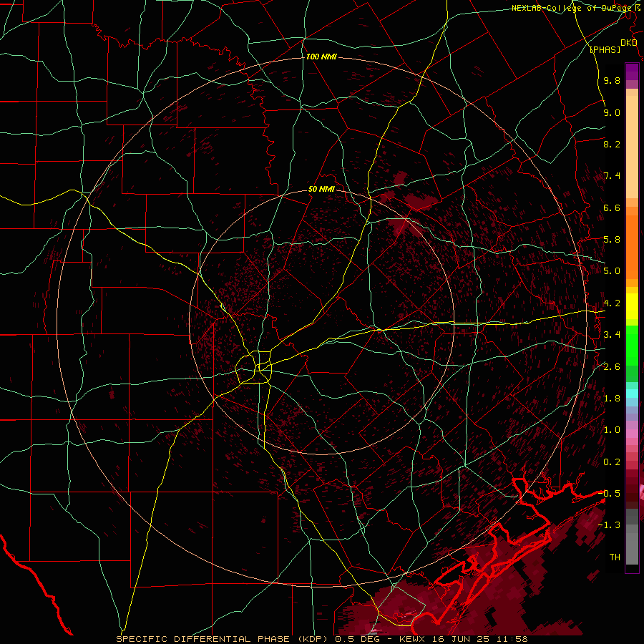Click the -1.3 legend value
This screenshot has width=644, height=644.
(609, 525)
